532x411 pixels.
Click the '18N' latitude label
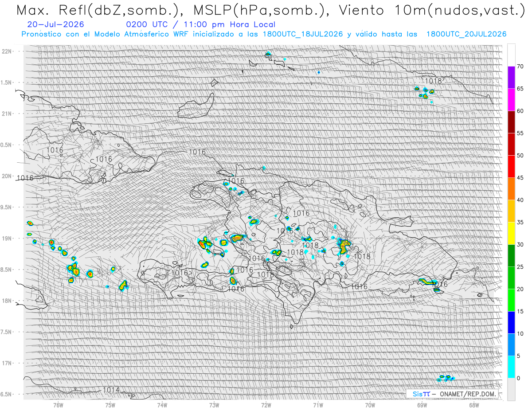6,301
